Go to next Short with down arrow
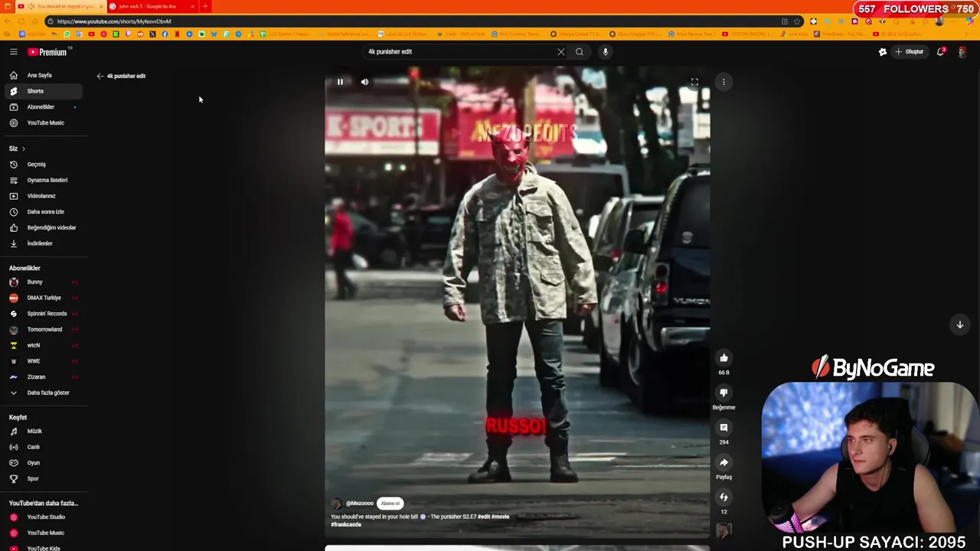 [x=959, y=324]
